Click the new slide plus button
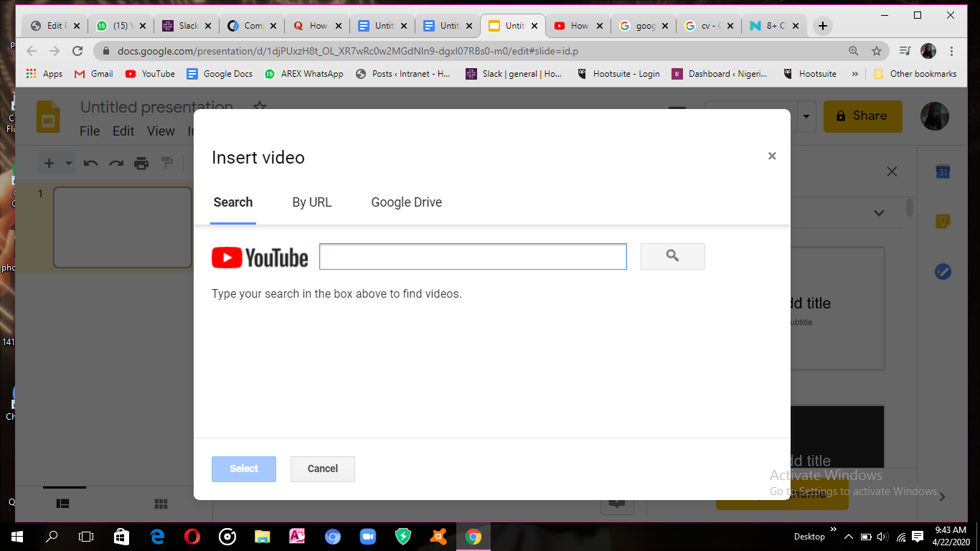Screen dimensions: 980x551 click(49, 164)
